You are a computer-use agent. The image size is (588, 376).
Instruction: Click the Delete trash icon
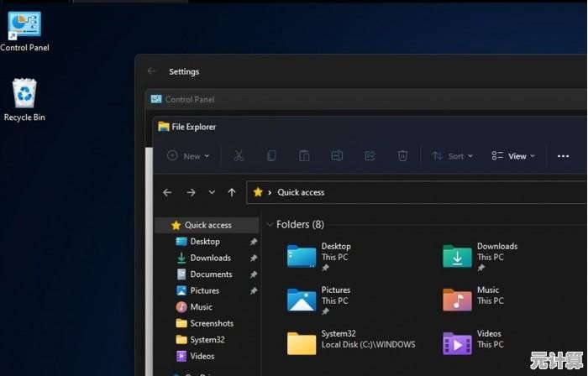402,156
